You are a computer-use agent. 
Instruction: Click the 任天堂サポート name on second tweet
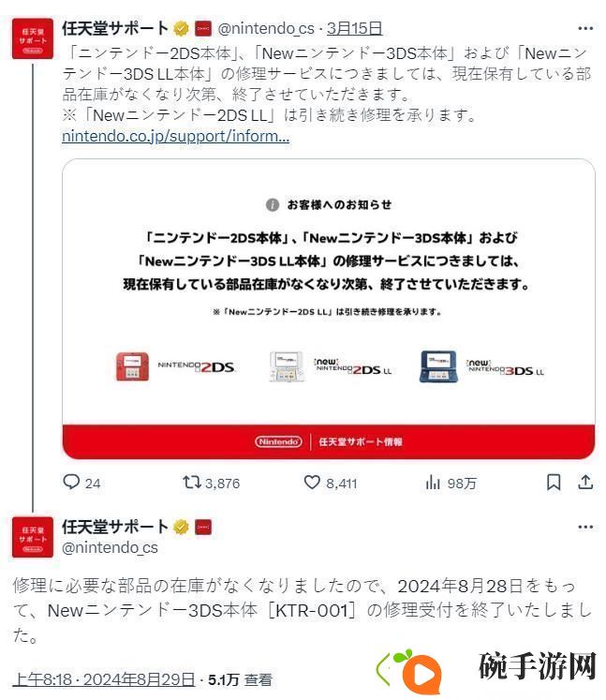(x=115, y=528)
